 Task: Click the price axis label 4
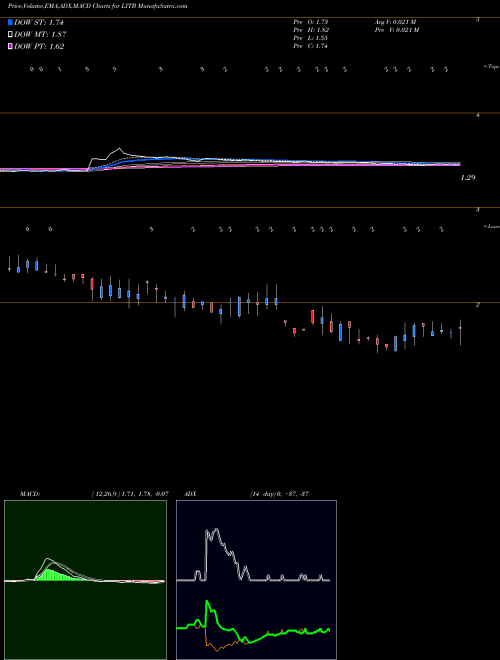[x=477, y=114]
